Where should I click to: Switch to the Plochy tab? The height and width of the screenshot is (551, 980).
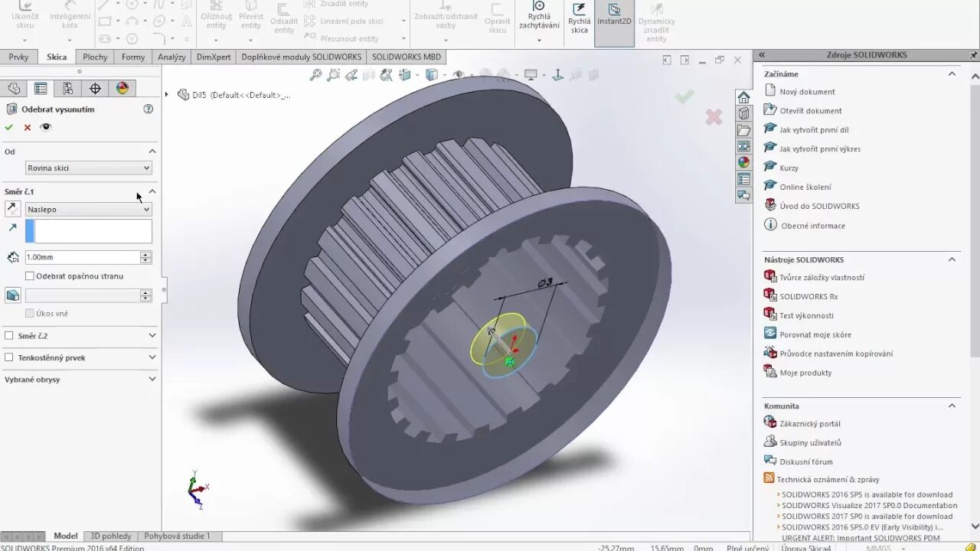point(95,57)
